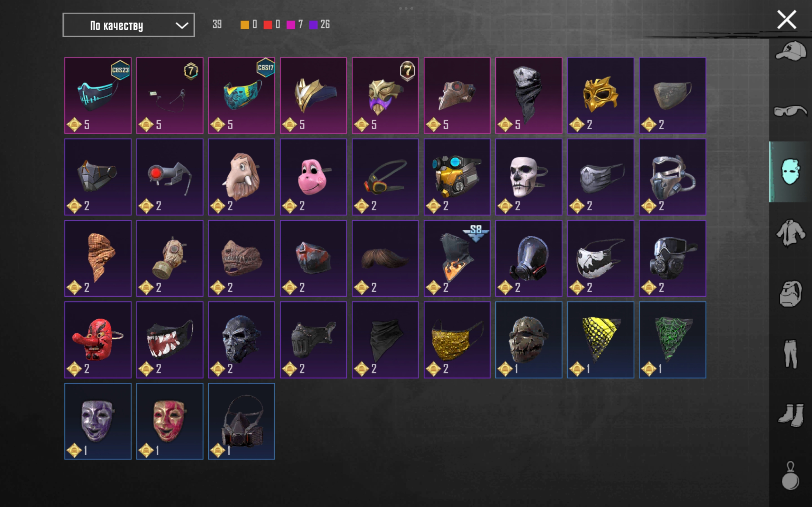Select the S8 flame bandana item
The height and width of the screenshot is (507, 812).
[x=457, y=259]
